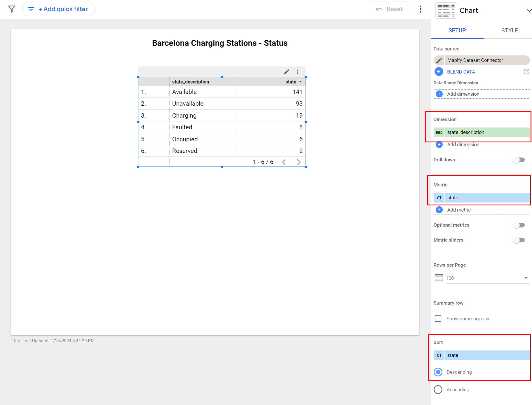Select the state metric chip
This screenshot has height=405, width=532.
click(x=482, y=198)
